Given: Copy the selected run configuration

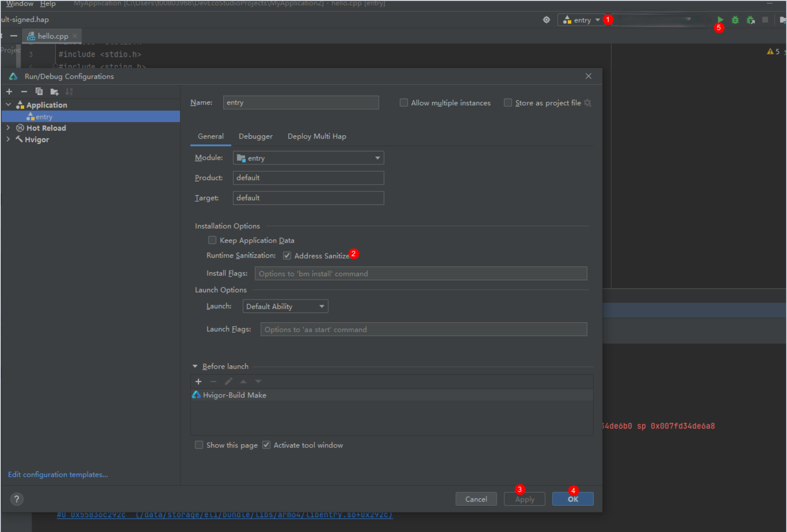Looking at the screenshot, I should 39,92.
